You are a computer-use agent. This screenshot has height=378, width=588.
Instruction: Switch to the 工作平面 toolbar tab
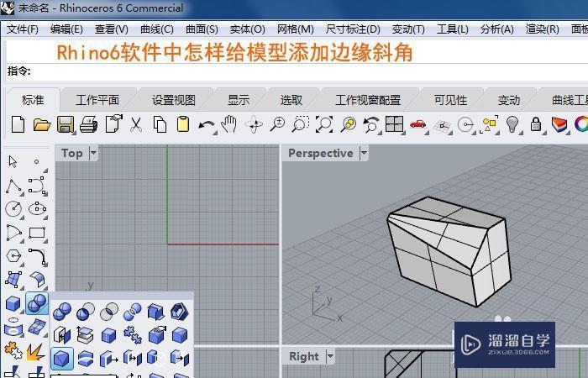(97, 100)
